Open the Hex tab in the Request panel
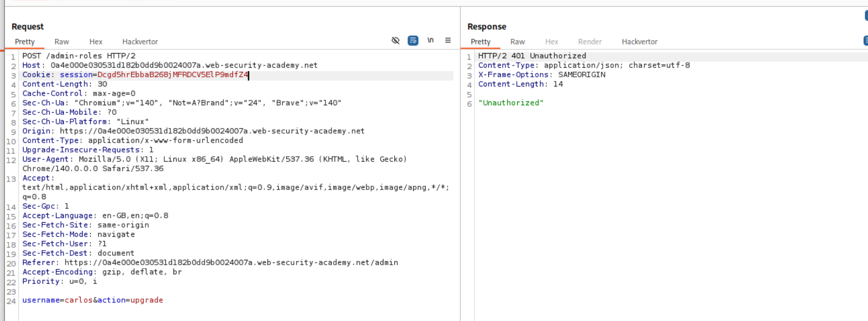This screenshot has height=321, width=868. pyautogui.click(x=96, y=42)
